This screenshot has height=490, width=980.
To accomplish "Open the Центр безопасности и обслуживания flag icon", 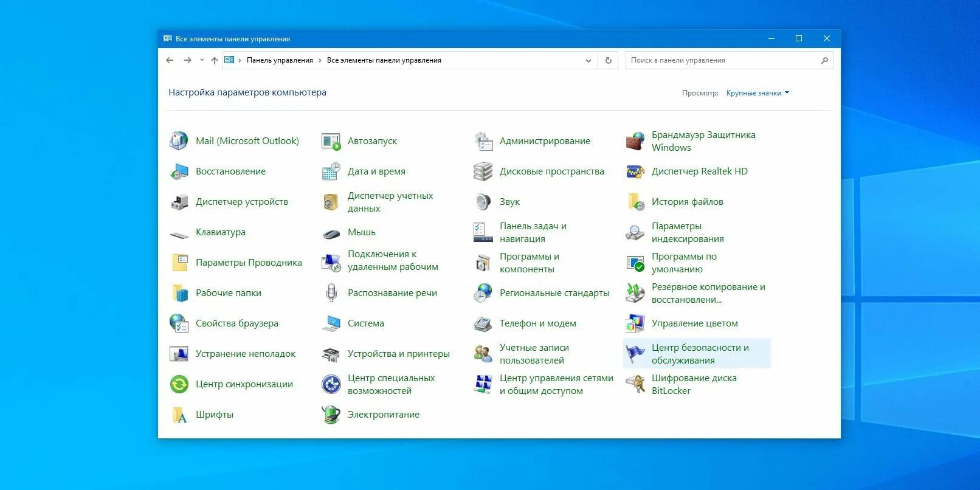I will pos(635,354).
